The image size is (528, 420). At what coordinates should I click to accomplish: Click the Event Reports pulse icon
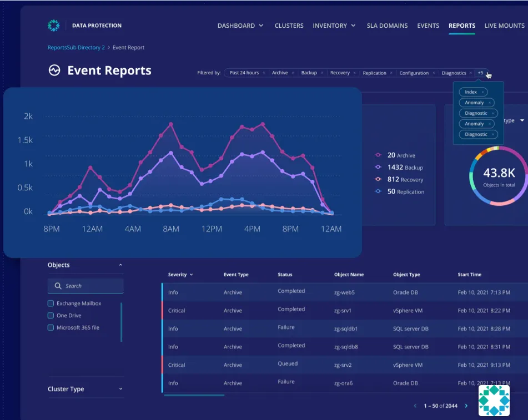(x=54, y=70)
